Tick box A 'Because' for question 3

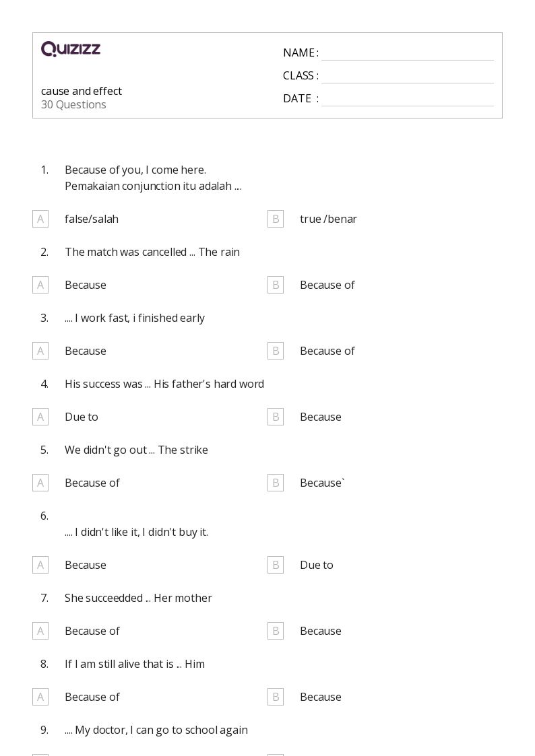tap(40, 351)
